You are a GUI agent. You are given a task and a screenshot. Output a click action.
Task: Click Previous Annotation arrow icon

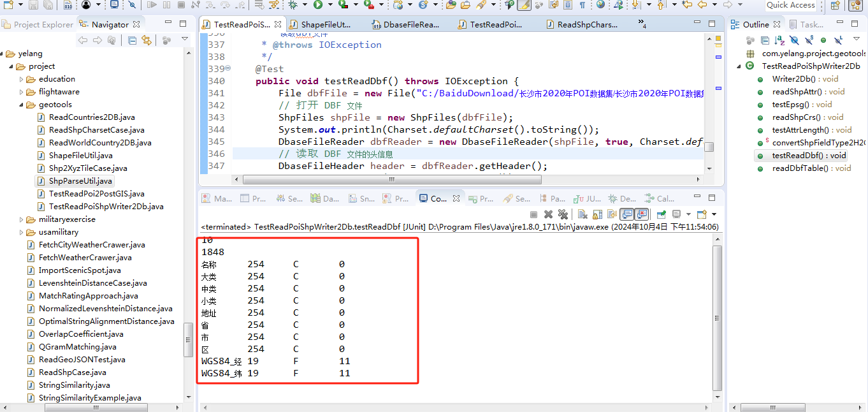661,4
